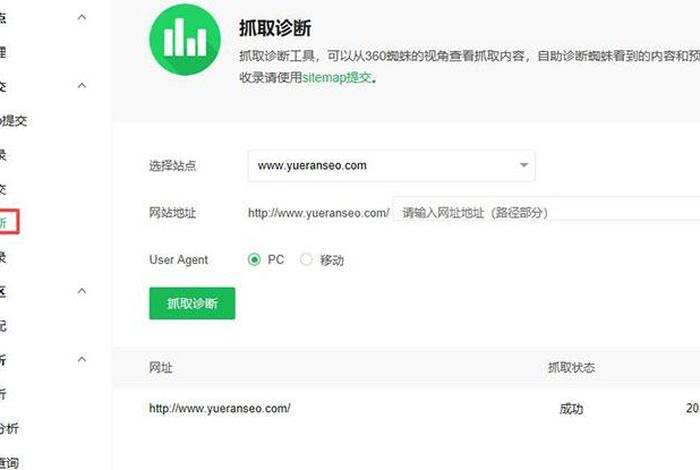Viewport: 700px width, 470px height.
Task: Click the 选择站点 field label
Action: click(172, 166)
